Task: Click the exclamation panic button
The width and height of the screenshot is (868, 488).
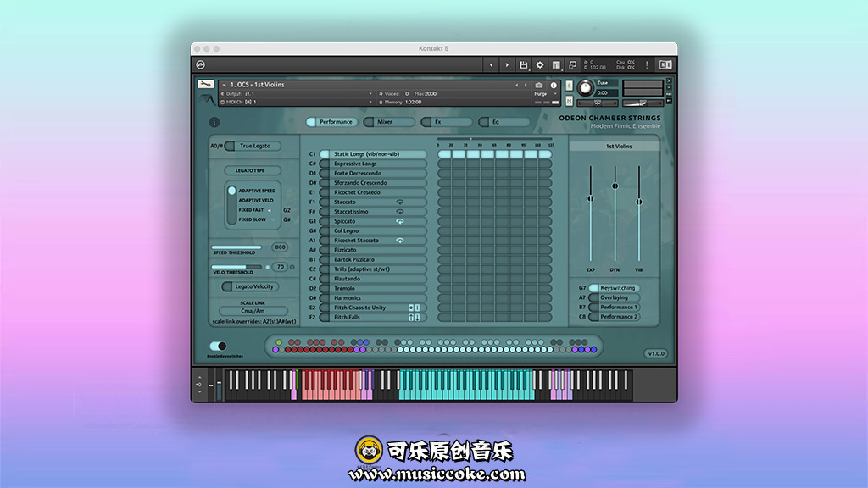Action: point(647,64)
